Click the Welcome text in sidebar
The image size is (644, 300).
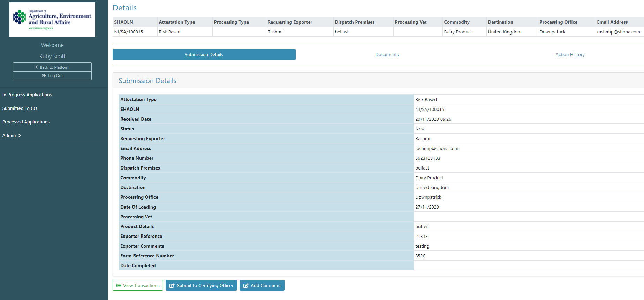(x=52, y=45)
